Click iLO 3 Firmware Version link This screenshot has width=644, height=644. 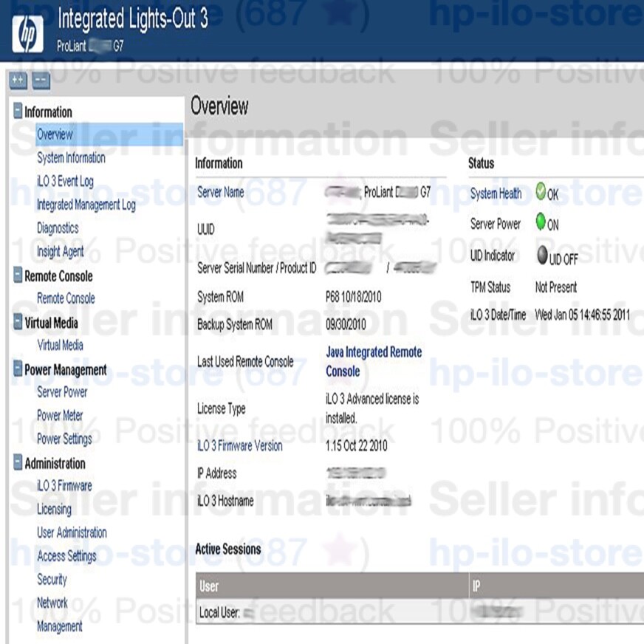pyautogui.click(x=240, y=445)
